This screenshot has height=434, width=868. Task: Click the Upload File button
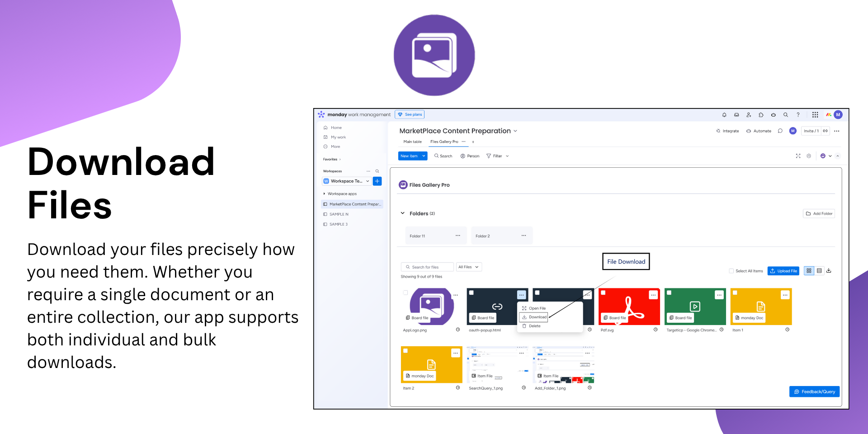coord(783,271)
